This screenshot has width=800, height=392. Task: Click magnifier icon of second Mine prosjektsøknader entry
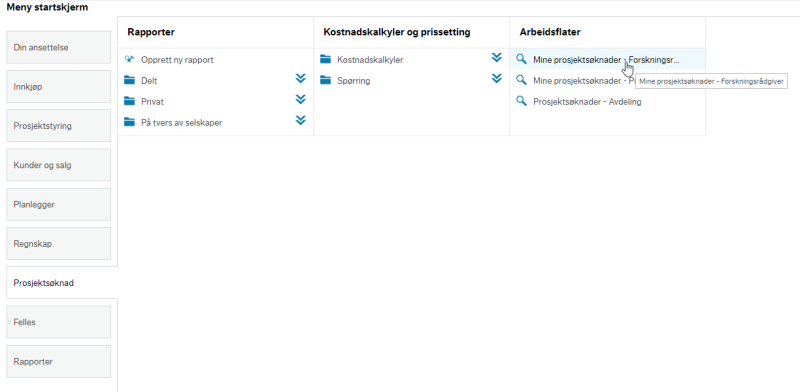click(521, 80)
